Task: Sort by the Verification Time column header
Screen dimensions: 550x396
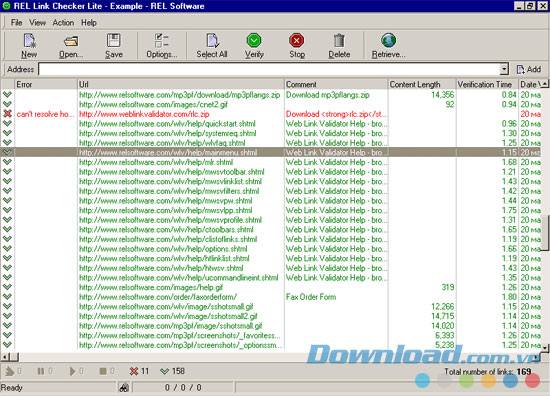Action: (487, 84)
